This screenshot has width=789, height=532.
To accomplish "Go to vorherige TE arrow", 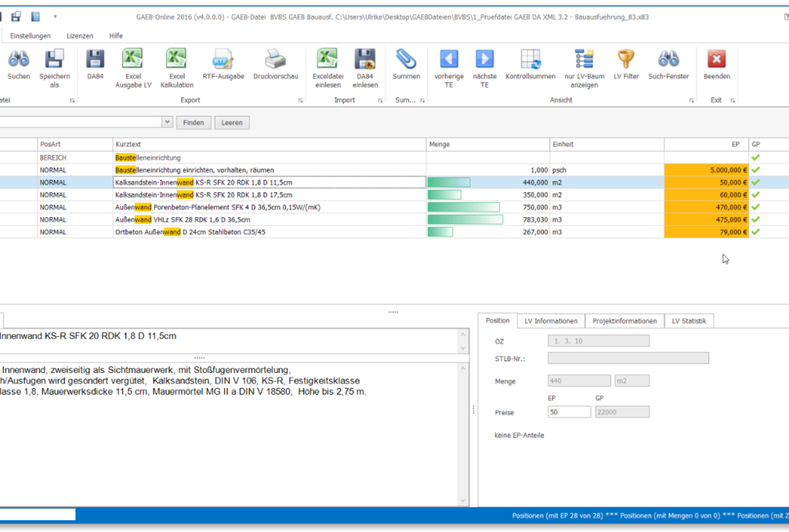I will [449, 60].
